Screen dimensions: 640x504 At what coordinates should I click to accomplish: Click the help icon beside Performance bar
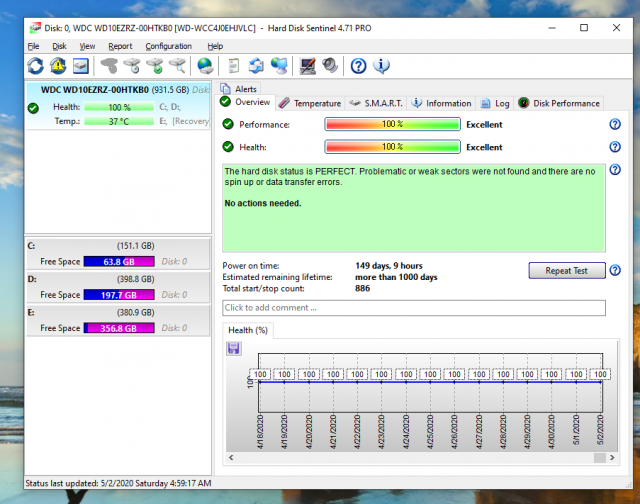pyautogui.click(x=615, y=124)
